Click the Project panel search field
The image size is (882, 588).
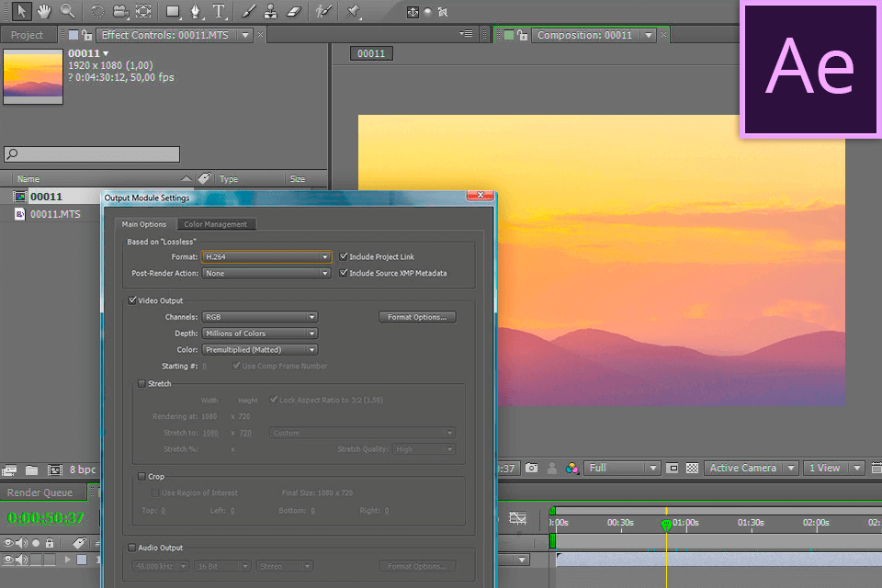(x=92, y=153)
